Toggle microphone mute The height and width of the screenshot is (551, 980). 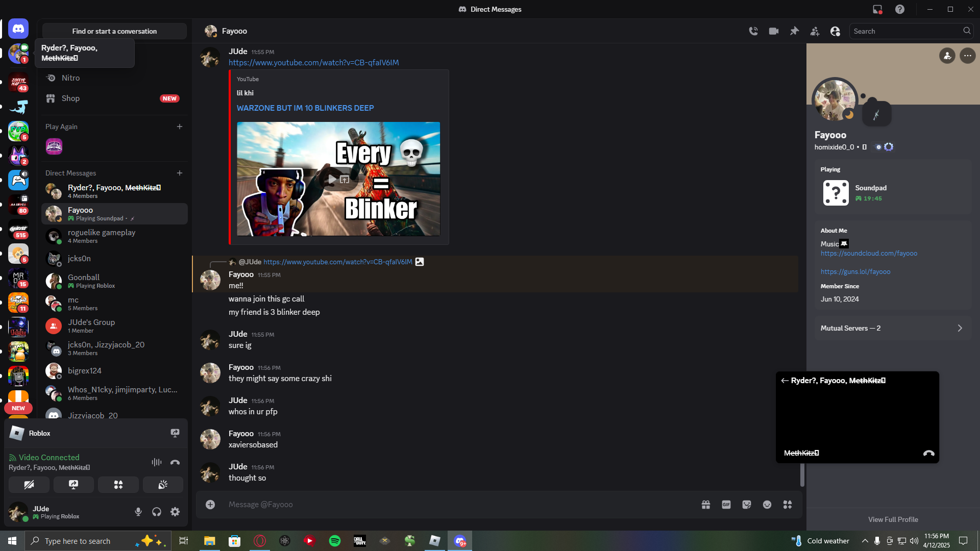point(138,512)
